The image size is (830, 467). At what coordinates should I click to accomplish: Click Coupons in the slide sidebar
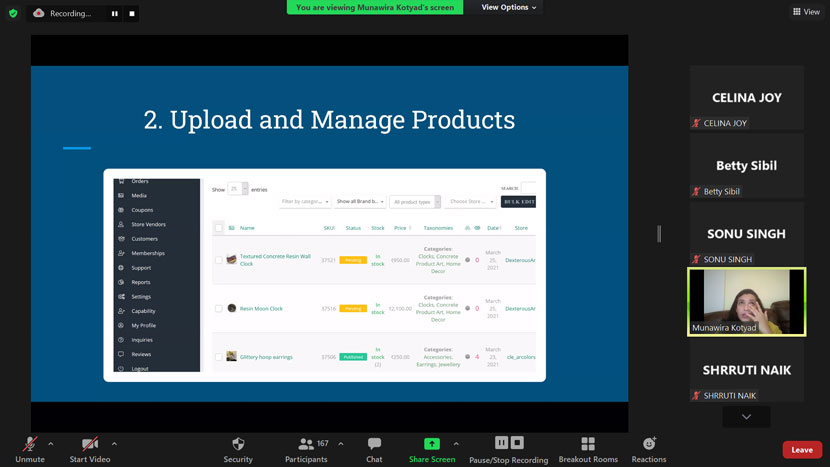click(142, 210)
